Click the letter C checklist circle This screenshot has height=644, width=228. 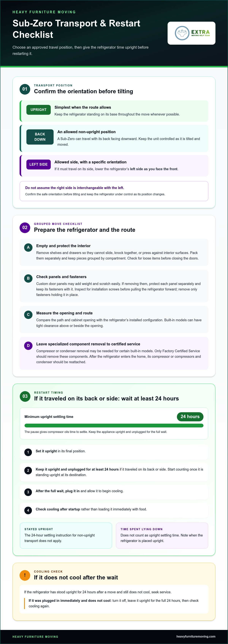[x=28, y=315]
